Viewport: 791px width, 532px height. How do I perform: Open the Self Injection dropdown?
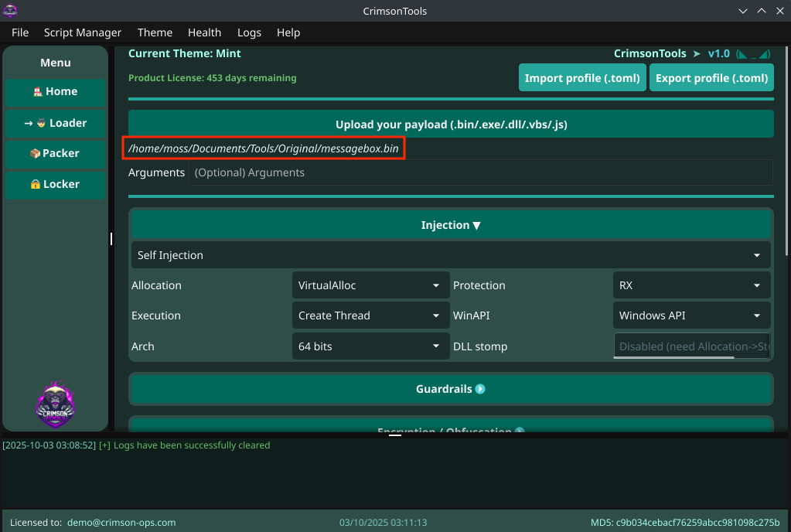point(451,254)
